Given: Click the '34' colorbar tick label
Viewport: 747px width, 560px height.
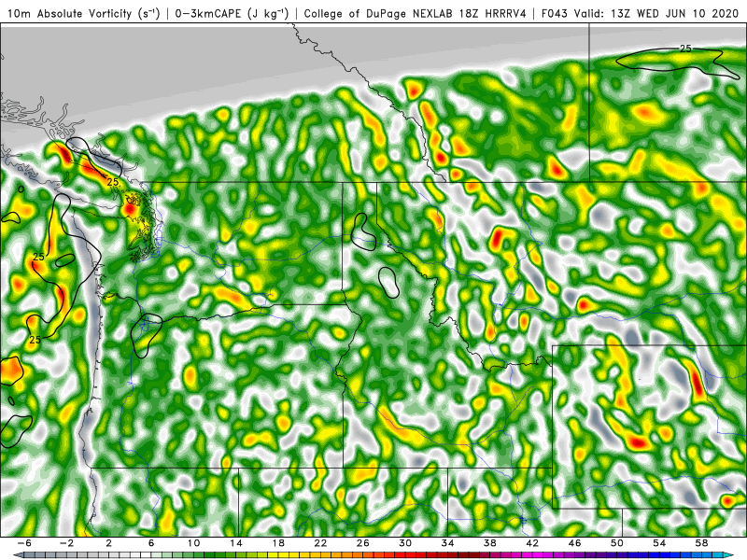Looking at the screenshot, I should tap(447, 543).
